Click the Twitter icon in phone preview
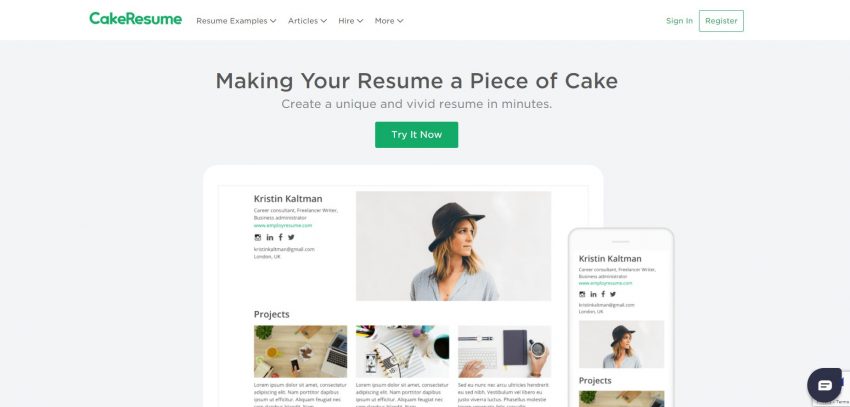The image size is (850, 407). click(613, 294)
